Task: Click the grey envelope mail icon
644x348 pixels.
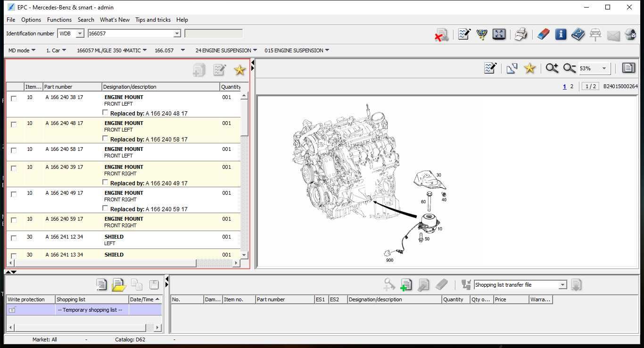Action: click(613, 35)
